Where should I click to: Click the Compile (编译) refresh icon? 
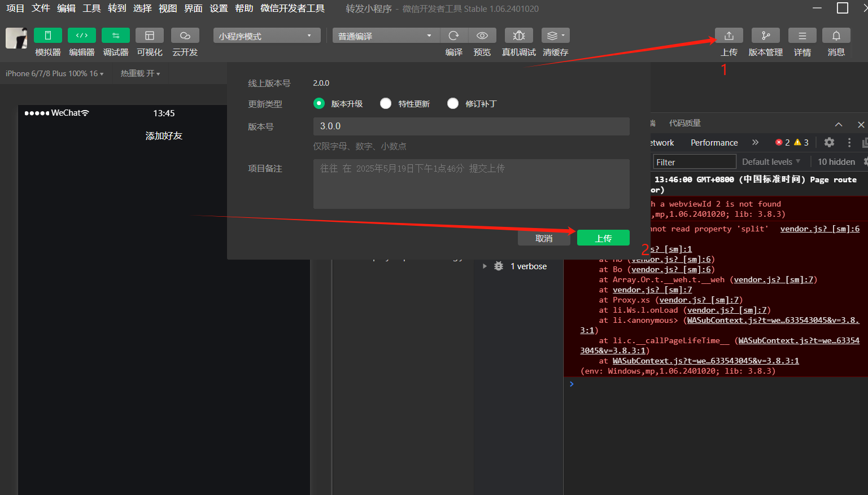tap(453, 36)
